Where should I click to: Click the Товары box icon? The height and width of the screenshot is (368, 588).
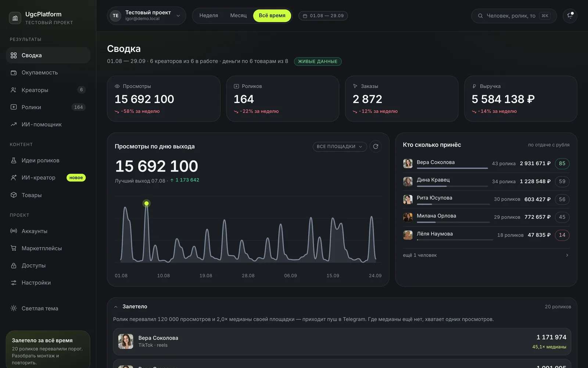[14, 195]
